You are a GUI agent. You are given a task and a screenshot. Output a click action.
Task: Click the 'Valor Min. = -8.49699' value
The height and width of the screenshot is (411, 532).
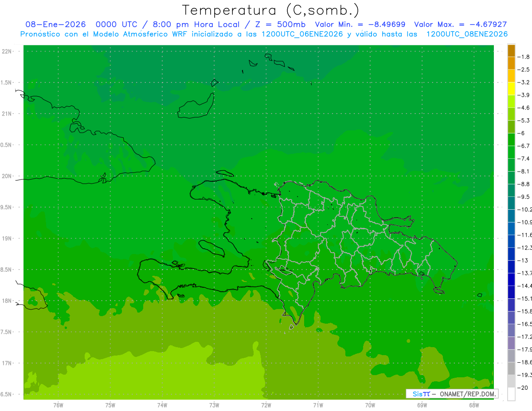[360, 25]
